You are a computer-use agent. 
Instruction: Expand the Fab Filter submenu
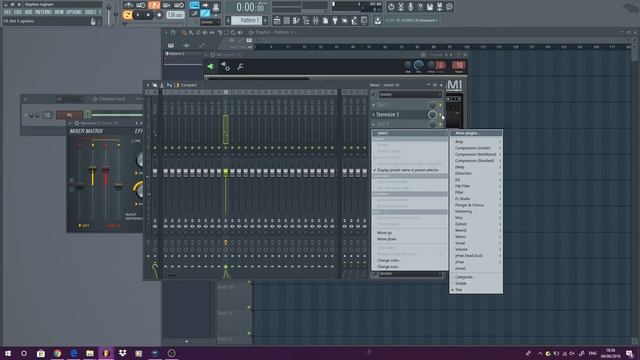(x=476, y=186)
